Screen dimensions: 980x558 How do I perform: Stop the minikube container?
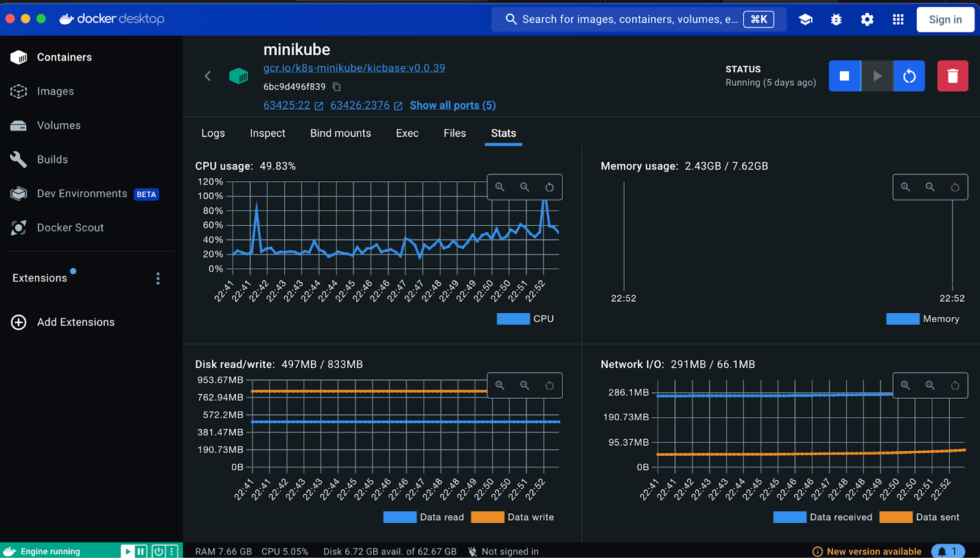pyautogui.click(x=845, y=76)
